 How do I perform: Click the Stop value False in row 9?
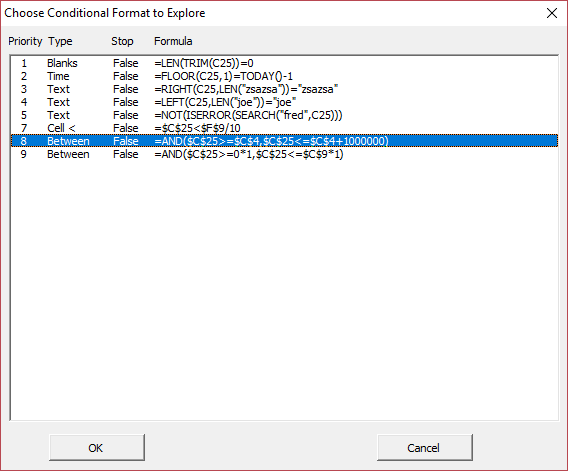pyautogui.click(x=126, y=154)
